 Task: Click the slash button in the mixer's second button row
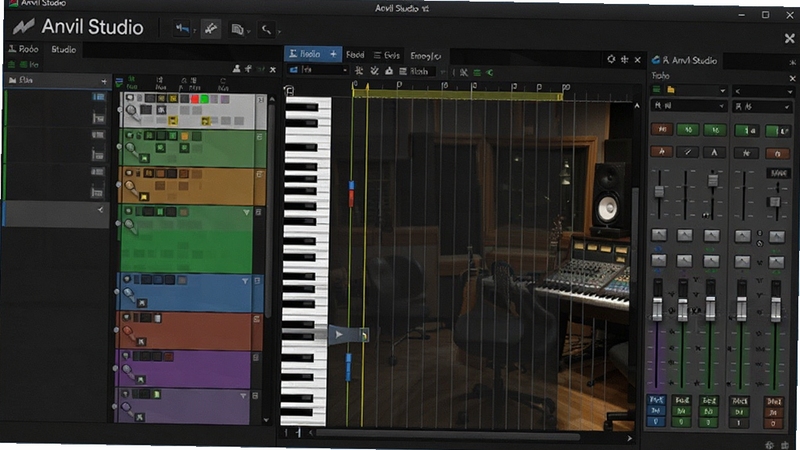tap(688, 152)
